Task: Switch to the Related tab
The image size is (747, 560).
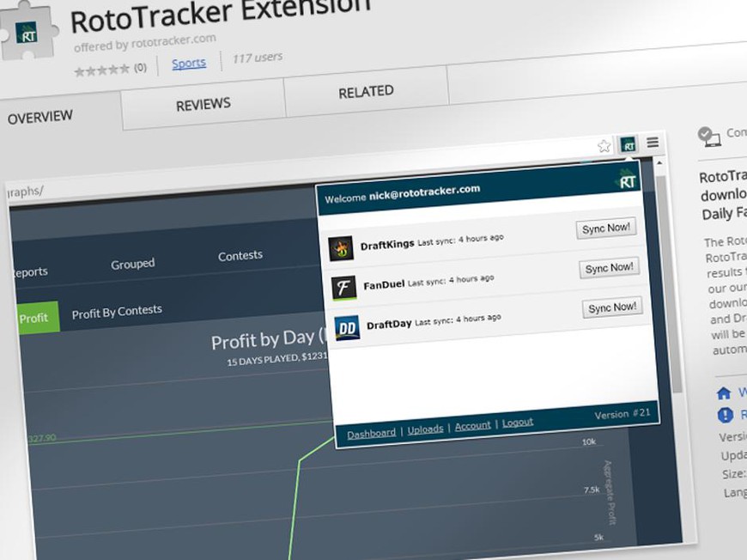Action: (366, 92)
